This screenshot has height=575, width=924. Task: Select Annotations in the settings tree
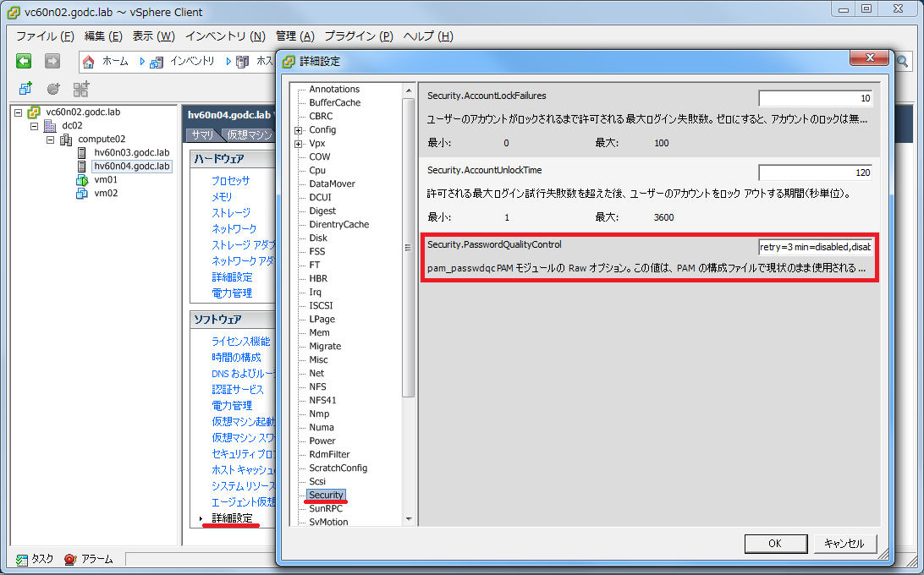point(334,89)
